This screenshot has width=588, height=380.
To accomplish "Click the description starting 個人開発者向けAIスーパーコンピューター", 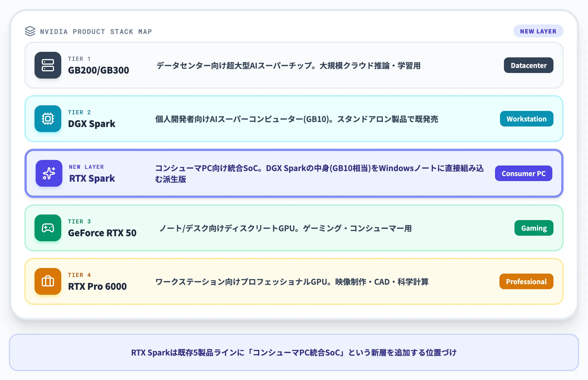I will pyautogui.click(x=297, y=119).
